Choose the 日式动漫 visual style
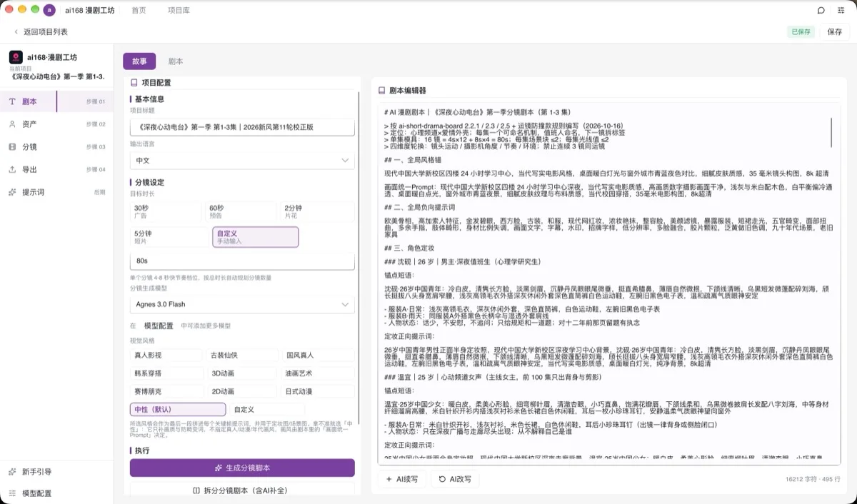The width and height of the screenshot is (857, 504). [319, 391]
